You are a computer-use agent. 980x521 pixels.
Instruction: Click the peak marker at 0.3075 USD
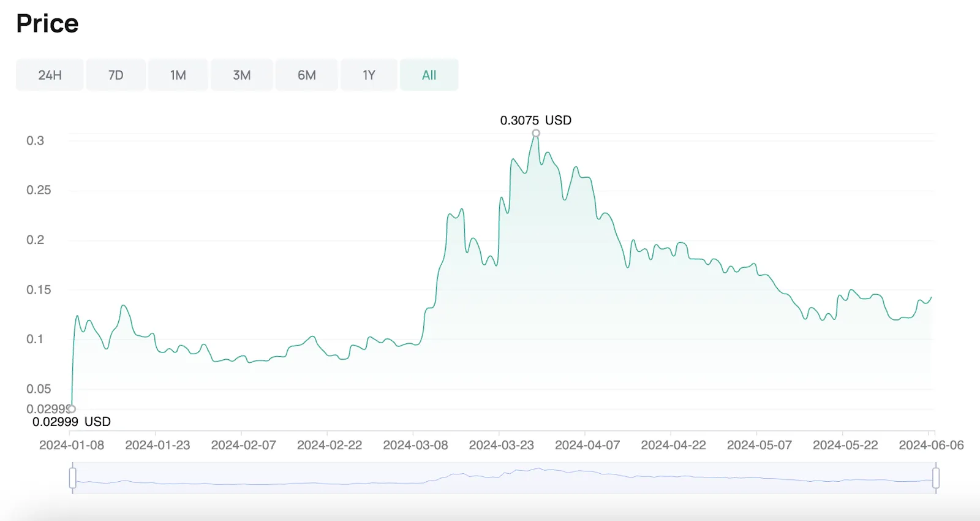(x=536, y=133)
